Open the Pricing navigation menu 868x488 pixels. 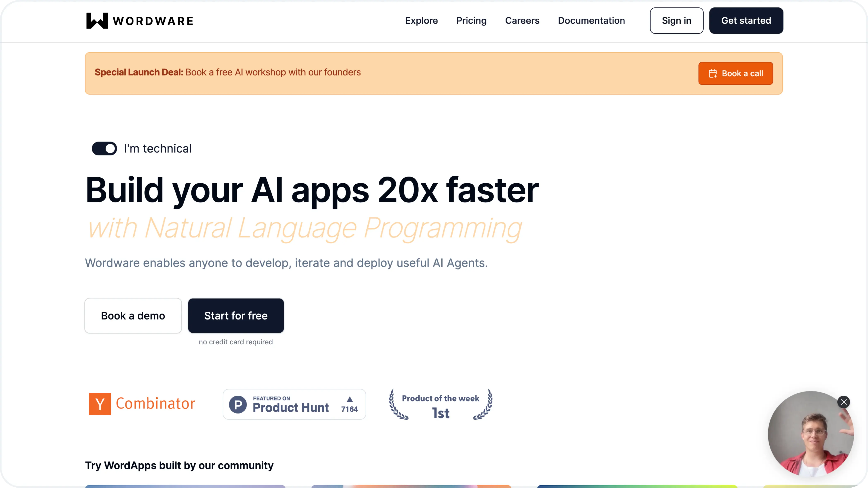click(472, 20)
